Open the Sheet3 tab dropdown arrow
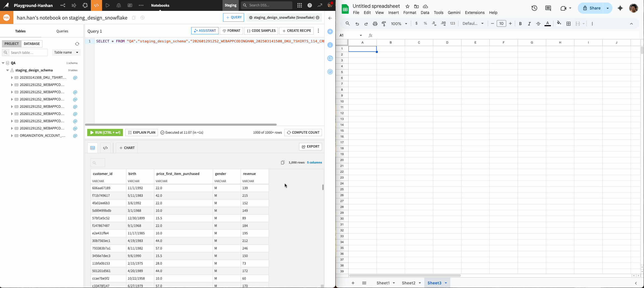 (446, 283)
